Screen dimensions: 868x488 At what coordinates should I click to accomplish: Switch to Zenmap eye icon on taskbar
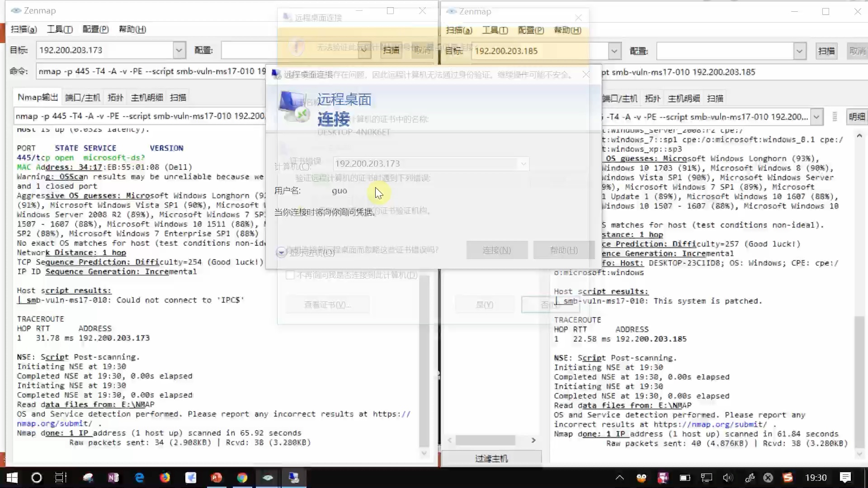[x=268, y=478]
